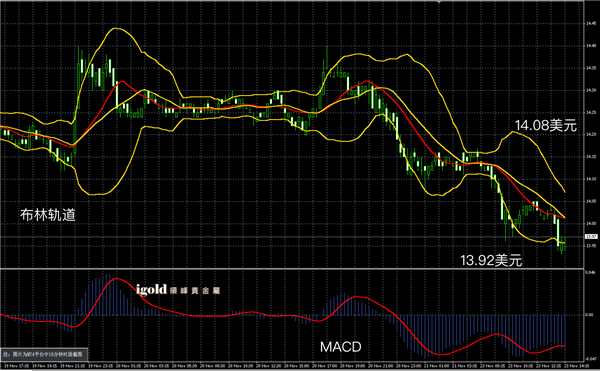Screen dimensions: 600x371
Task: Click the horizontal current price line
Action: 292,237
